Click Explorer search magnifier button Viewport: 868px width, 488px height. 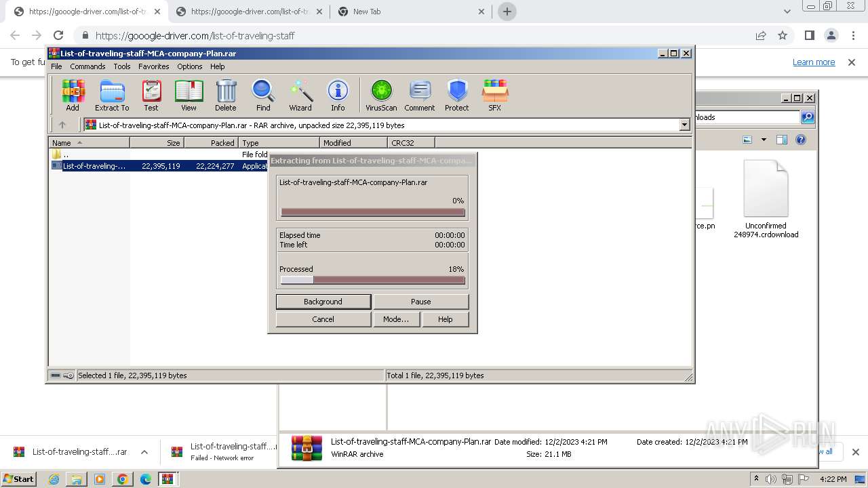[x=808, y=117]
